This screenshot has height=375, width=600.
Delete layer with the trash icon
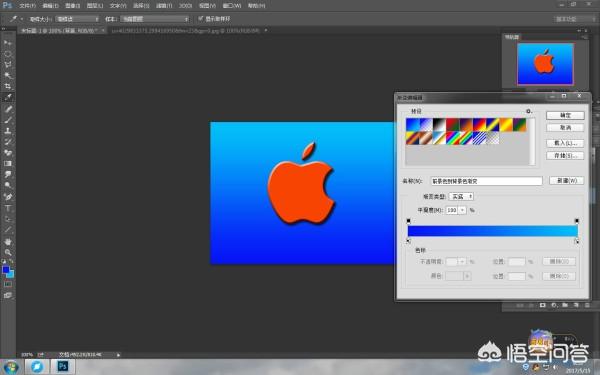point(587,305)
